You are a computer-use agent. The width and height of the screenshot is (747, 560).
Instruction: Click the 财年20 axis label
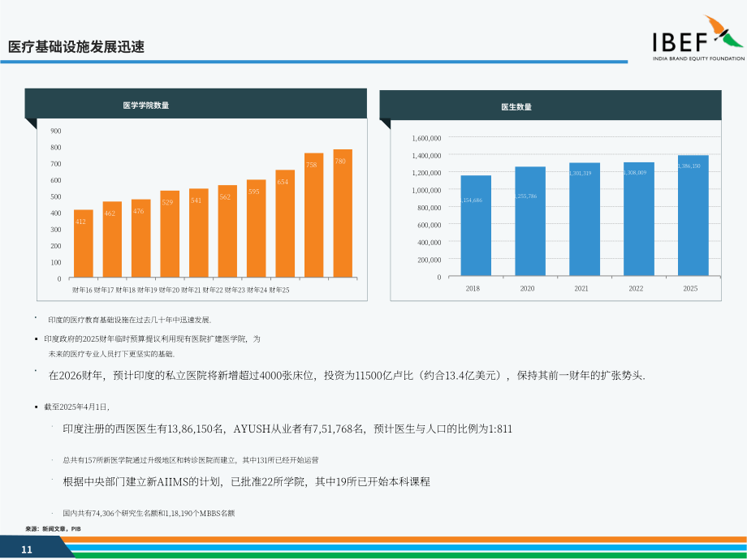coord(169,290)
